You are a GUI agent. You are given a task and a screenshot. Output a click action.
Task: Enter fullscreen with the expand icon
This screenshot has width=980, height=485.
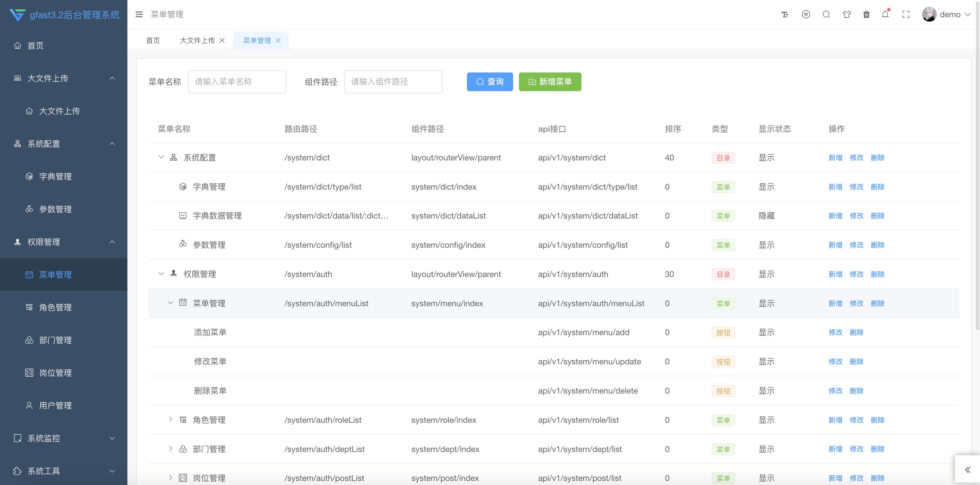(x=906, y=14)
